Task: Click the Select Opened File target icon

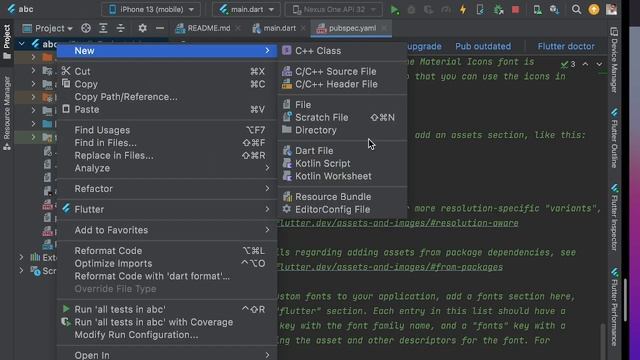Action: 86,28
